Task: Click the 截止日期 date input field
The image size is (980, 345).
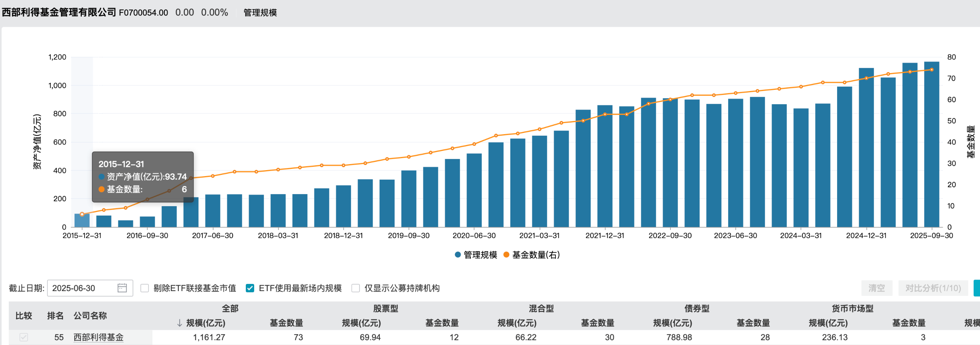Action: [x=83, y=288]
